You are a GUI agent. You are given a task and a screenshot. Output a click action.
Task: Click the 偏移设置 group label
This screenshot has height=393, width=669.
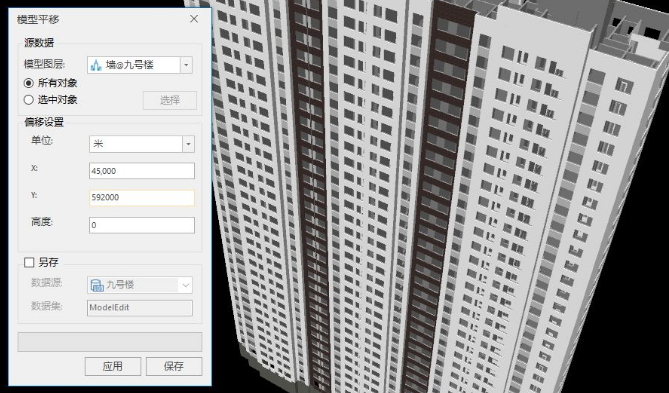pyautogui.click(x=44, y=122)
